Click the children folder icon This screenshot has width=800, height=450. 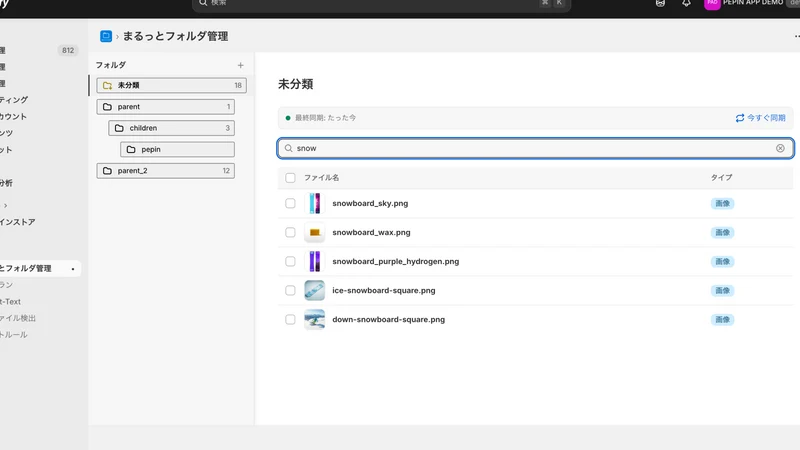point(119,128)
